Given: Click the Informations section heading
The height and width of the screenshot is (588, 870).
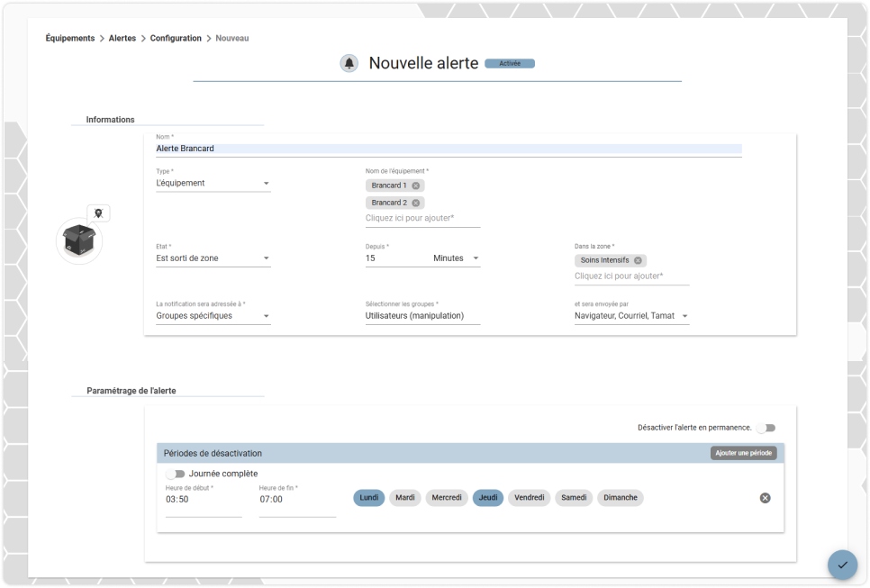Looking at the screenshot, I should (x=111, y=120).
